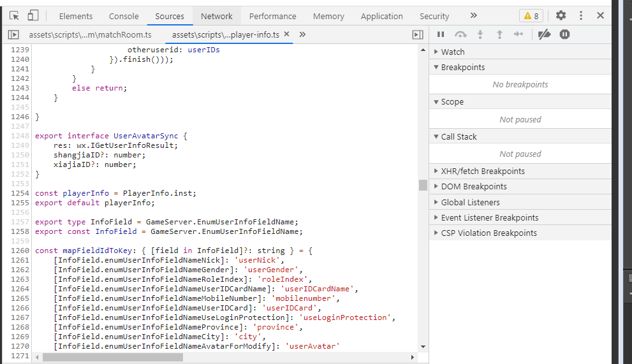Switch to the Memory tab
Viewport: 632px width, 364px height.
pos(328,16)
